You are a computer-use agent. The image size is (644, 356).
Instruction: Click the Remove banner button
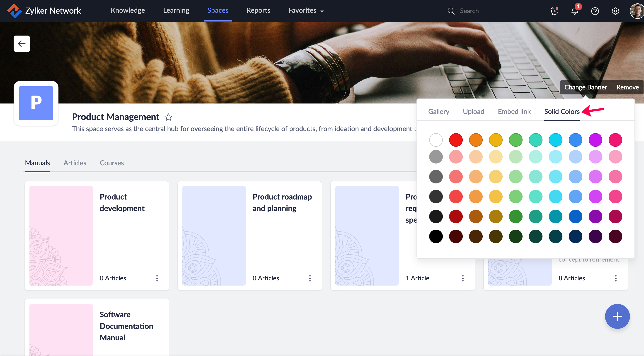627,87
